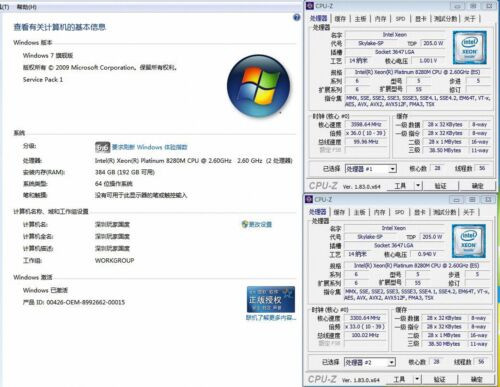
Task: Select 处理器 tab in processor #1 CPU-Z window
Action: click(x=318, y=18)
